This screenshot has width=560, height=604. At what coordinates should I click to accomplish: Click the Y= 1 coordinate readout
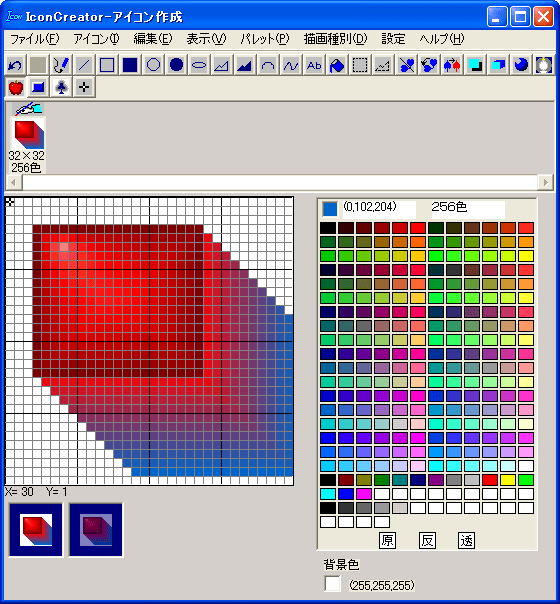tap(57, 492)
